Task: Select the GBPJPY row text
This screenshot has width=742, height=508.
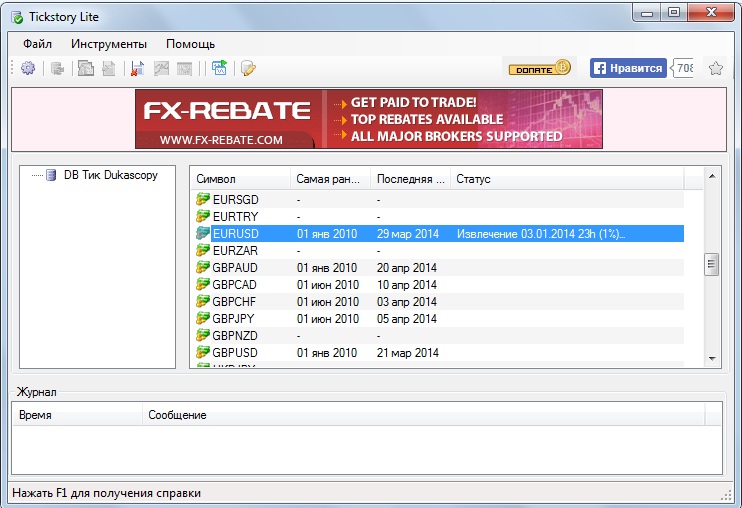Action: pyautogui.click(x=233, y=319)
